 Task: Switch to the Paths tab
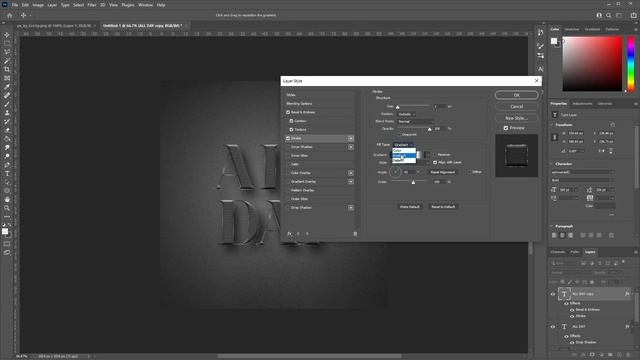[575, 252]
